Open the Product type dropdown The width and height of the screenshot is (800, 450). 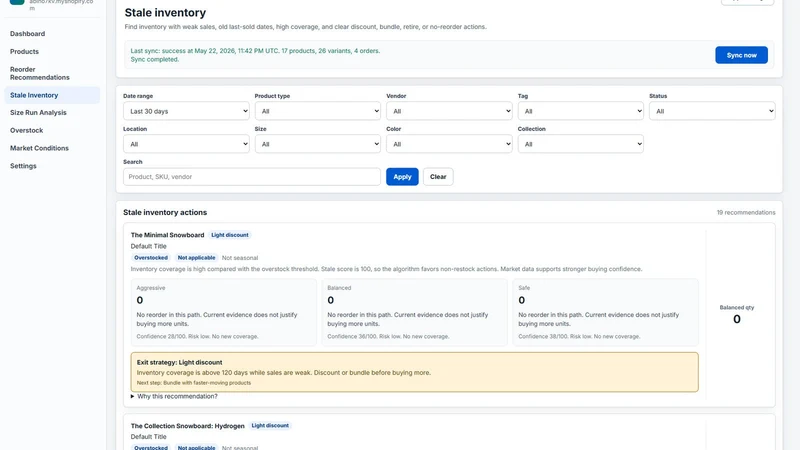[x=317, y=111]
